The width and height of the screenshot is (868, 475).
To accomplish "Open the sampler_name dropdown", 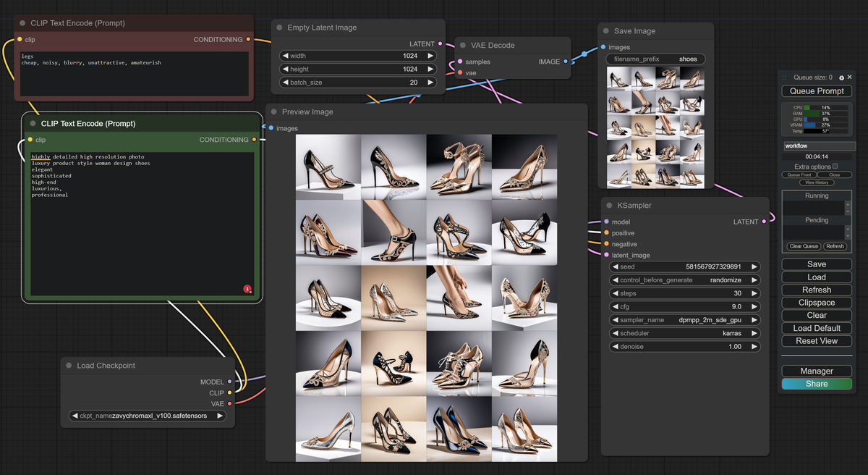I will point(684,319).
